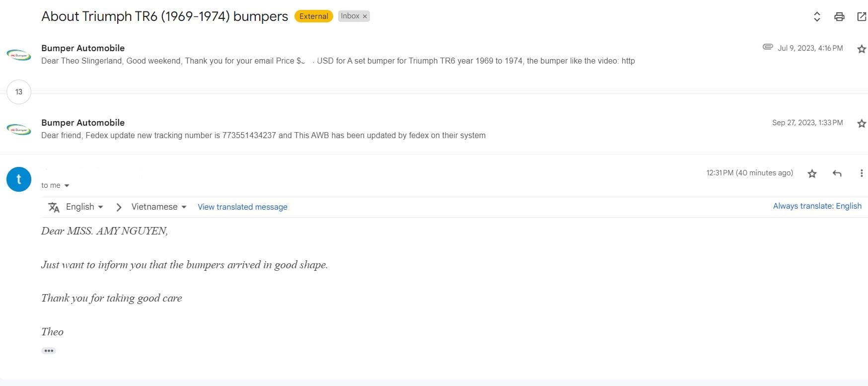Star the Jul 9, 2023 message
This screenshot has height=386, width=868.
point(862,49)
